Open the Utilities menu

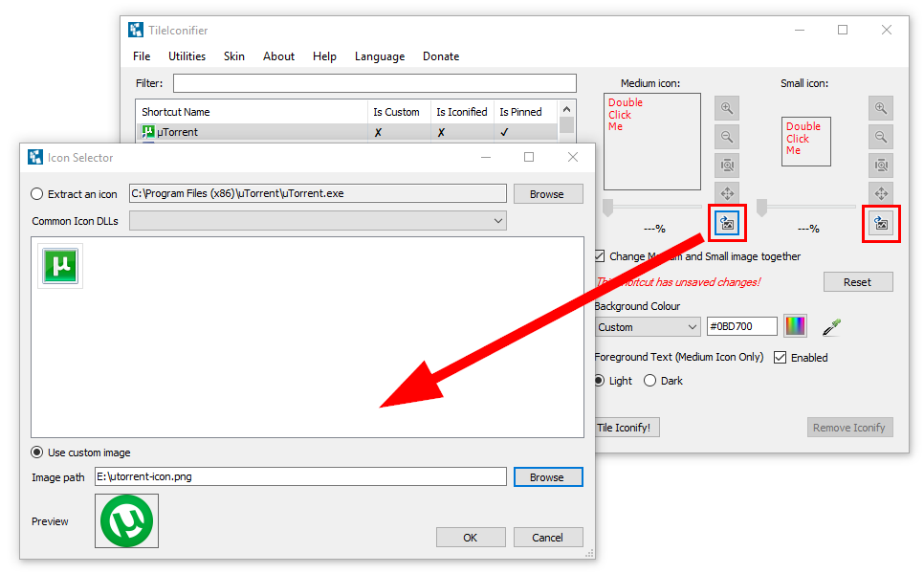(187, 56)
